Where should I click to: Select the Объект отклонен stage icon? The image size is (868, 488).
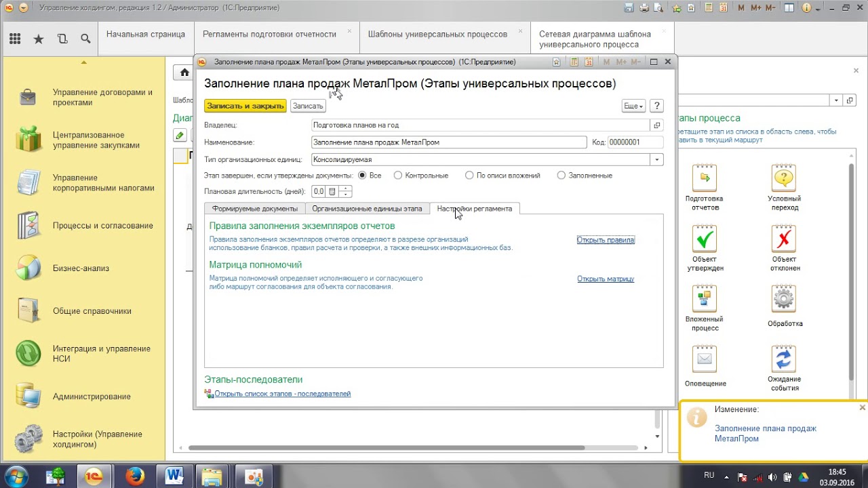pyautogui.click(x=784, y=239)
